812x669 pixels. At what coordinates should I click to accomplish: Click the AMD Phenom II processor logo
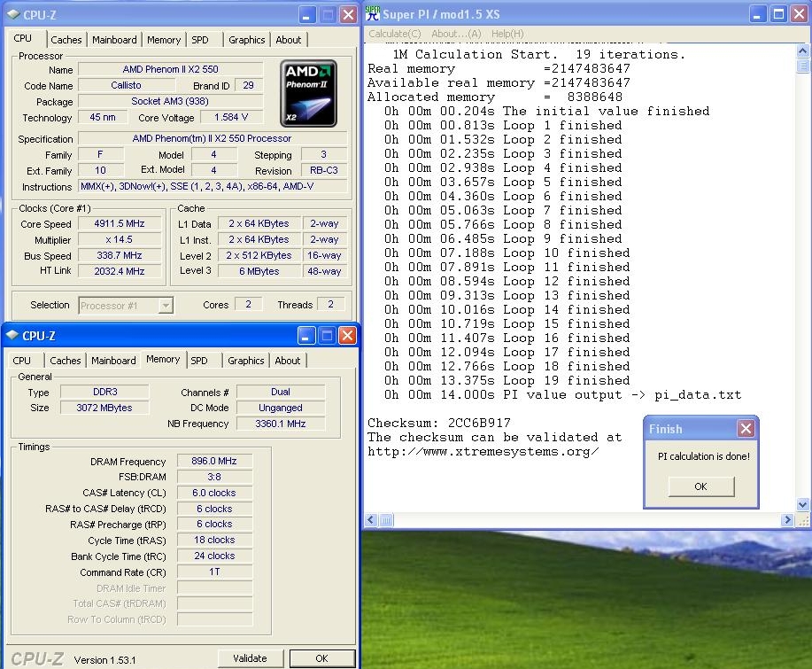308,92
